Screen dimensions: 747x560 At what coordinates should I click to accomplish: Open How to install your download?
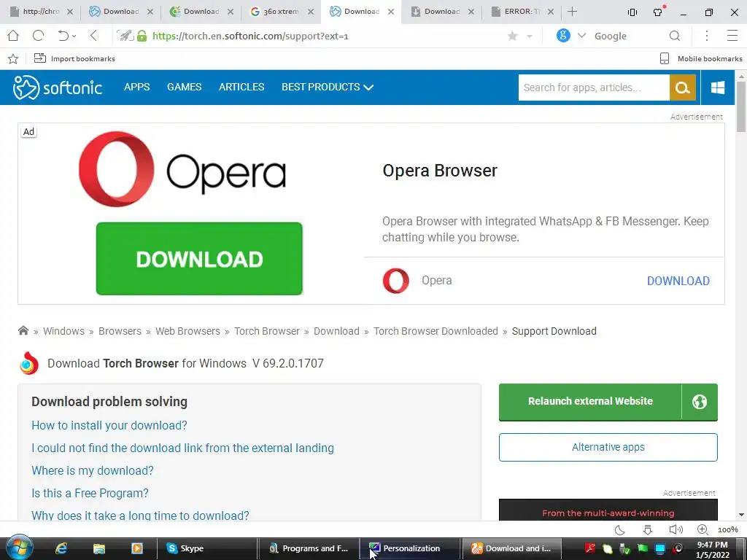tap(109, 425)
